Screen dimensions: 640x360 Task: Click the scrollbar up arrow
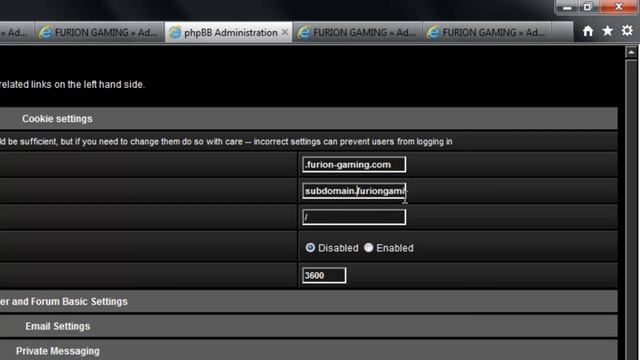(x=631, y=52)
